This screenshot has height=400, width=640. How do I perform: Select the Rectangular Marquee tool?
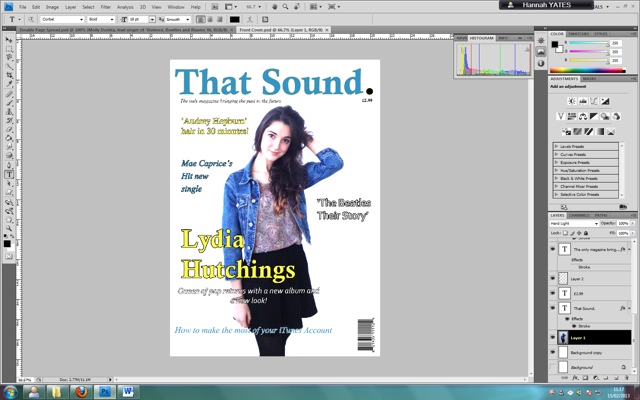click(x=9, y=49)
